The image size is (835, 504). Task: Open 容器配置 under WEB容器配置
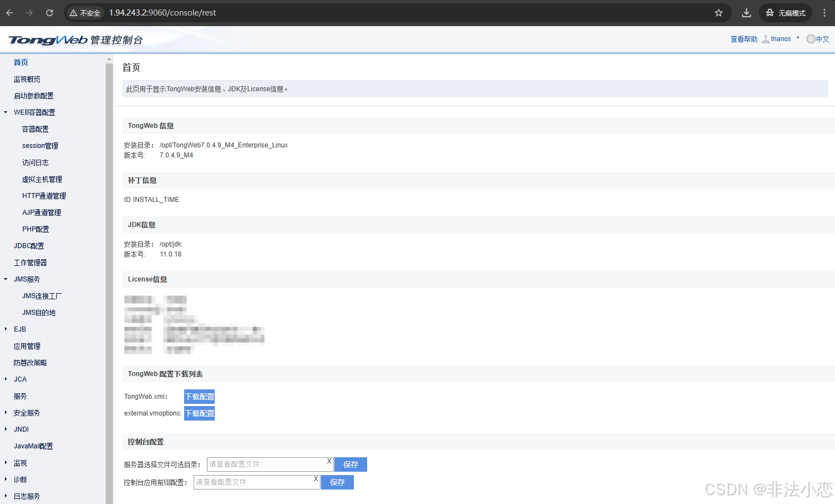36,129
